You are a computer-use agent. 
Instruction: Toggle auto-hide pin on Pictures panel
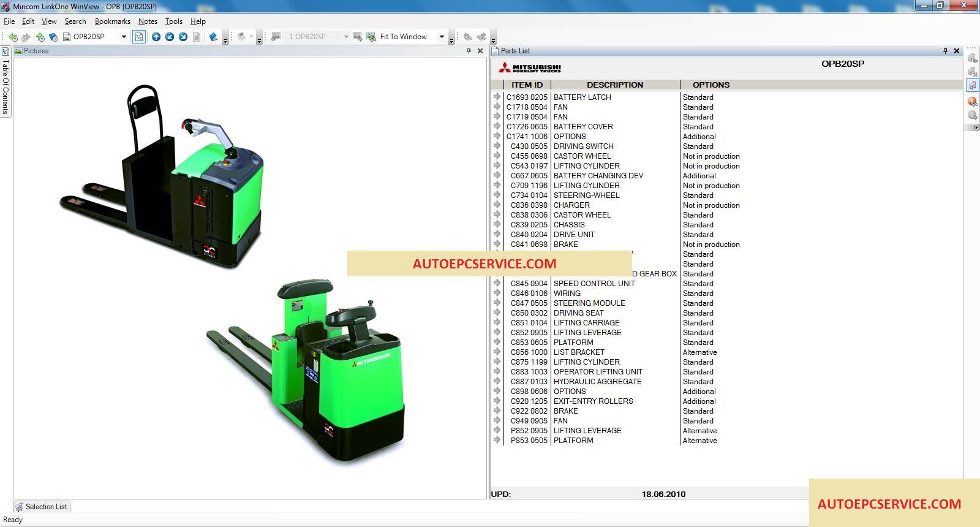pos(469,51)
